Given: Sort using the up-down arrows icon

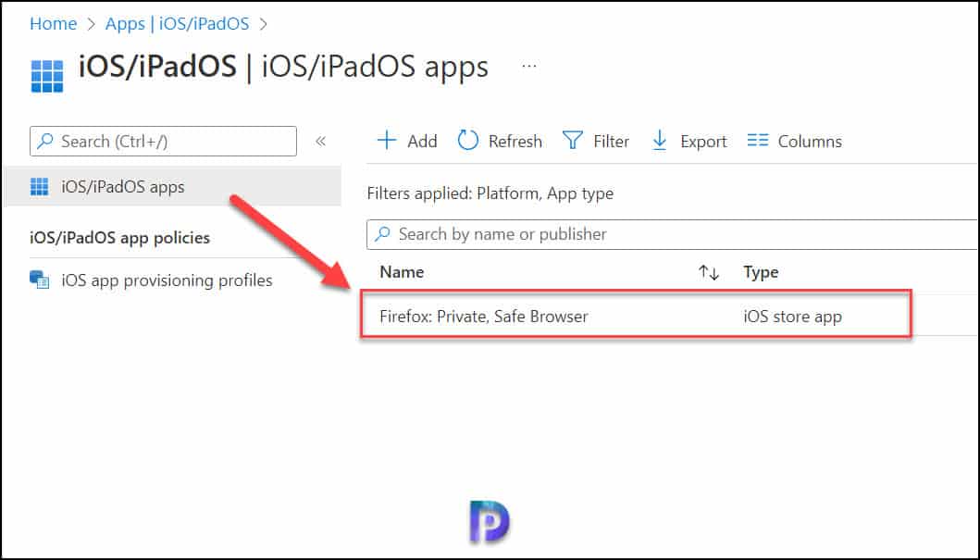Looking at the screenshot, I should point(709,272).
